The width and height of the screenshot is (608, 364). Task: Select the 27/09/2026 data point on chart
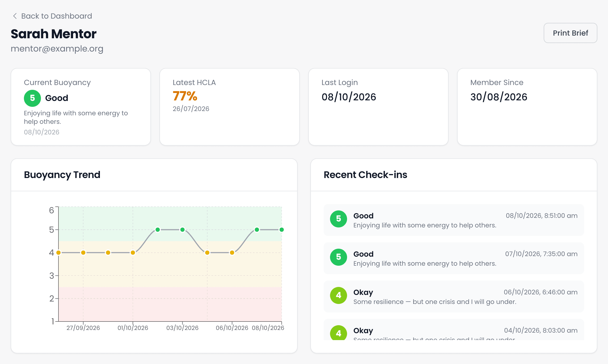tap(83, 252)
